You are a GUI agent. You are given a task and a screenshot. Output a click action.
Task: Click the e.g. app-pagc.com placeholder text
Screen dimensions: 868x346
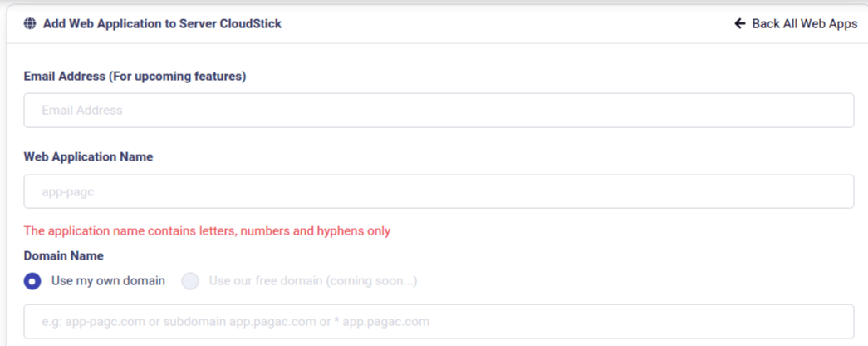[235, 321]
